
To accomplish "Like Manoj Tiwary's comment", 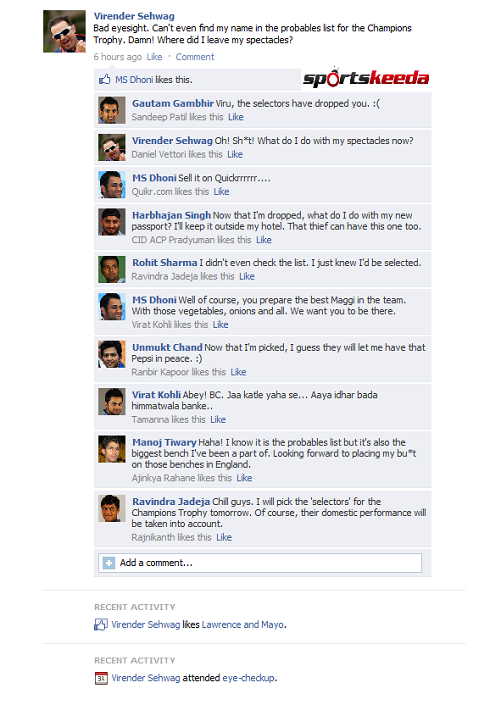I will [x=244, y=478].
